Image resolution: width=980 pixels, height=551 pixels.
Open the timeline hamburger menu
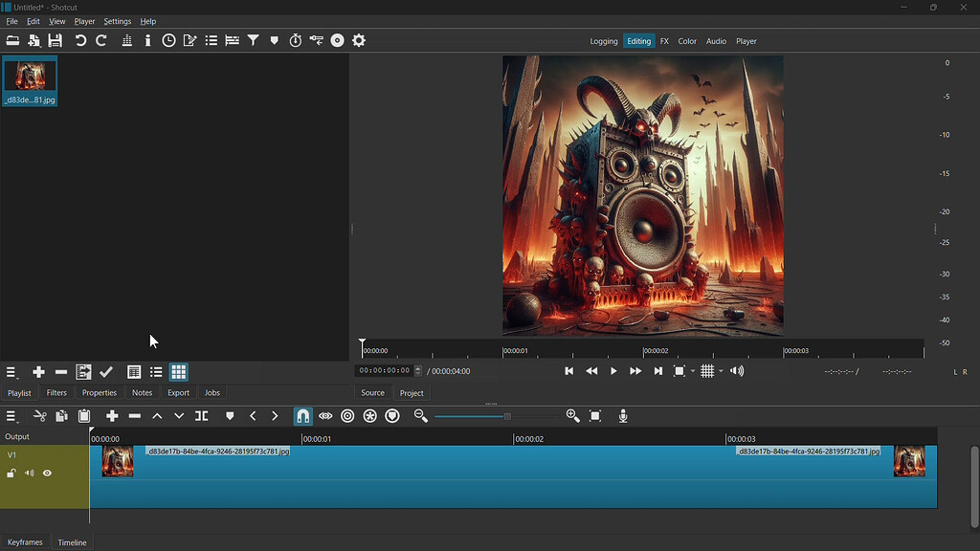click(x=12, y=415)
